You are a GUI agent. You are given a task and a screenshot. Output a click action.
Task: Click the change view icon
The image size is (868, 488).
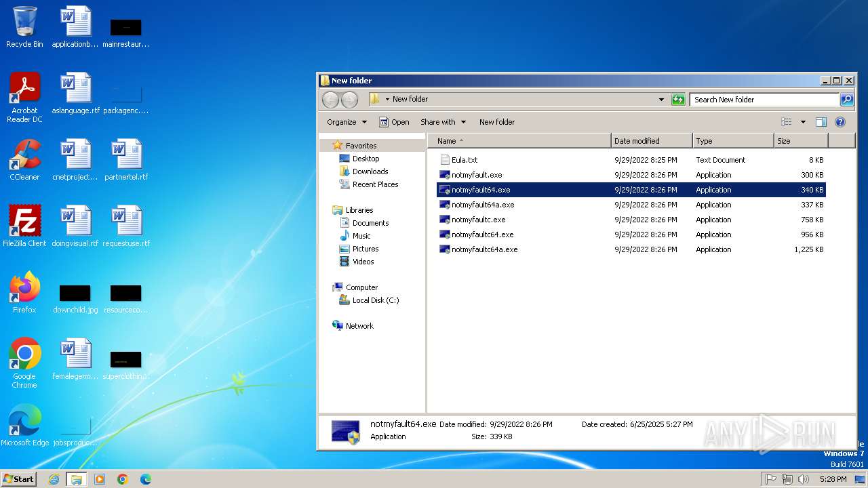pyautogui.click(x=787, y=122)
